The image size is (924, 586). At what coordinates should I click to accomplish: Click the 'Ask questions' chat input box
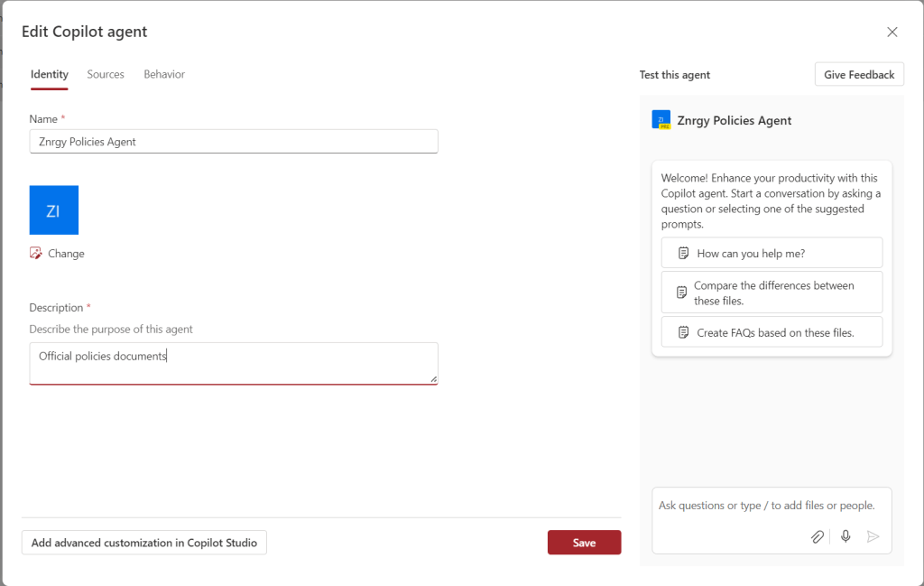pos(771,506)
